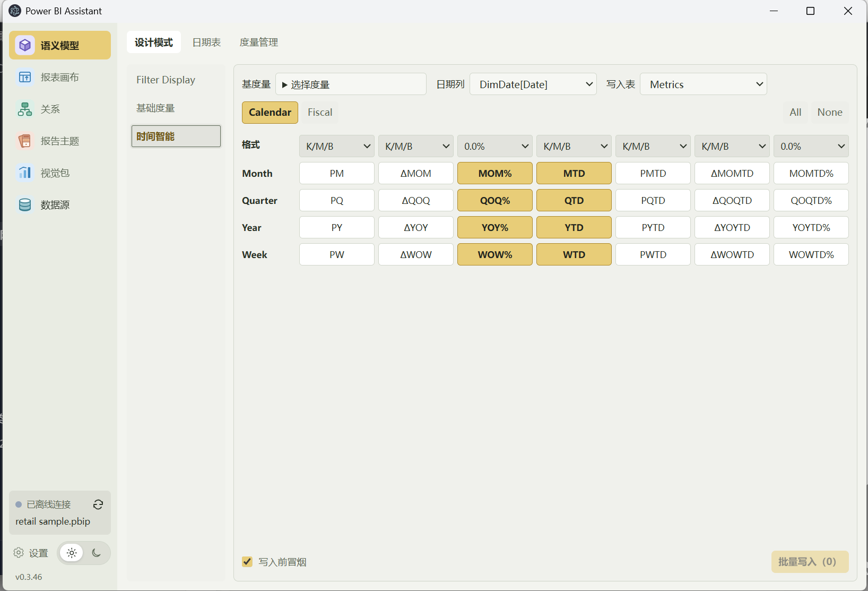The height and width of the screenshot is (591, 868).
Task: Click the All button to select all measures
Action: pos(795,112)
